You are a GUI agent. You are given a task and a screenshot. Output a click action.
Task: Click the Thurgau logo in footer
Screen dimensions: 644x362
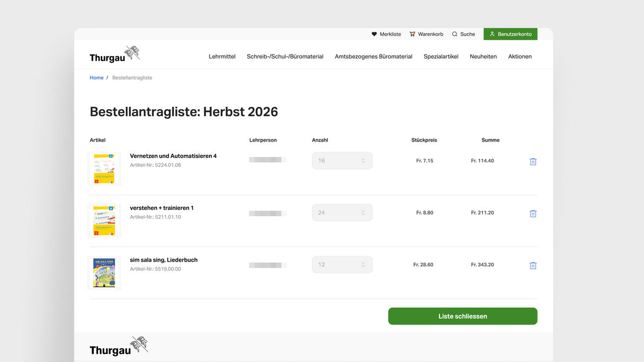[x=118, y=347]
